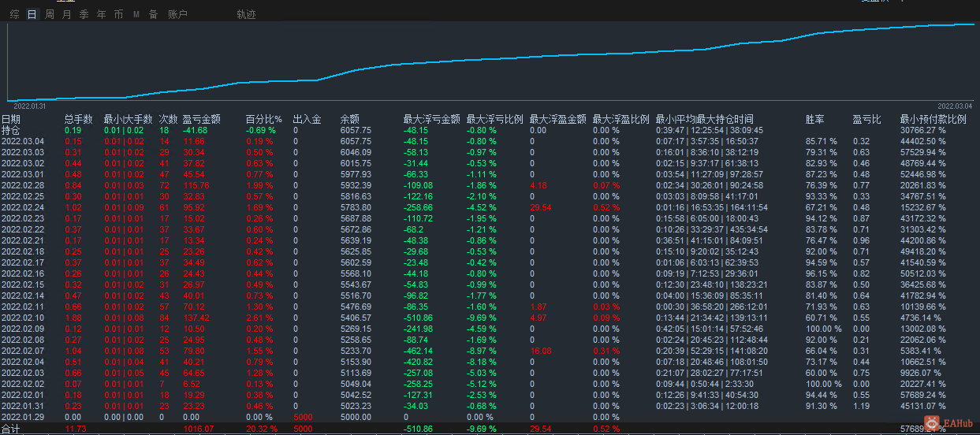Sort by 盈亏金额 column header
The width and height of the screenshot is (980, 435).
(x=201, y=120)
